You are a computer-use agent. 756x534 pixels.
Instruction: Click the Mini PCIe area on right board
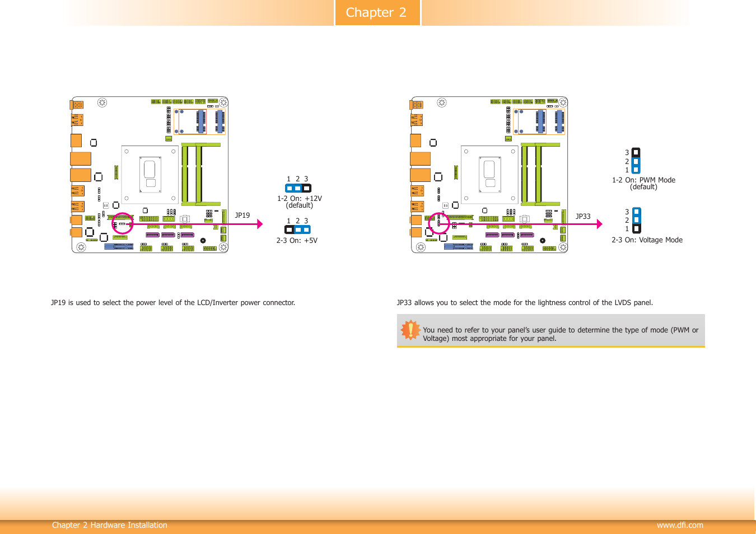(539, 121)
